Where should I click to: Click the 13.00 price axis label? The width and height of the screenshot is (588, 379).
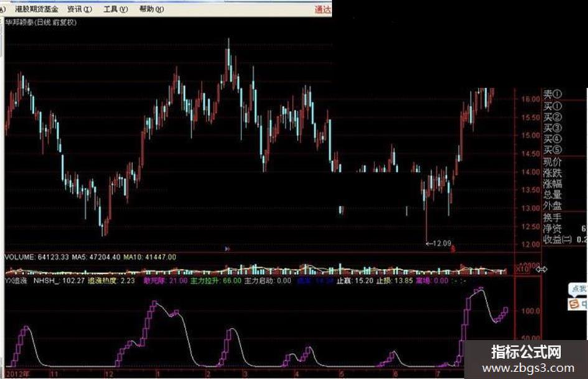click(530, 208)
